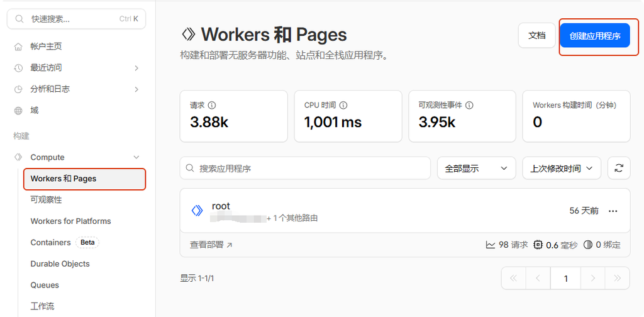Click the 快速搜索 input field
The width and height of the screenshot is (644, 317).
coord(76,19)
